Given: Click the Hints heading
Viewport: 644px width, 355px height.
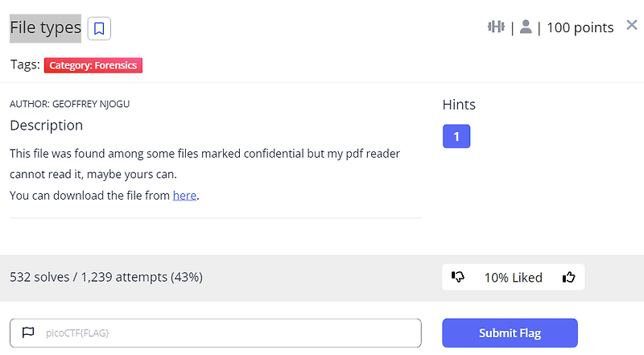Looking at the screenshot, I should (459, 105).
